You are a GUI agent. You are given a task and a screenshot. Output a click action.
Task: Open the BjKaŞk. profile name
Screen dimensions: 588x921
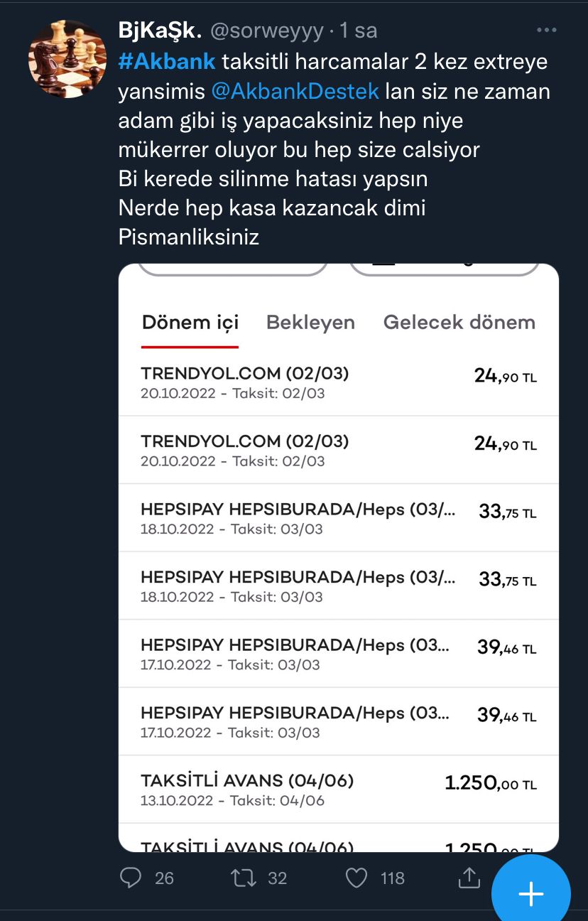coord(160,30)
